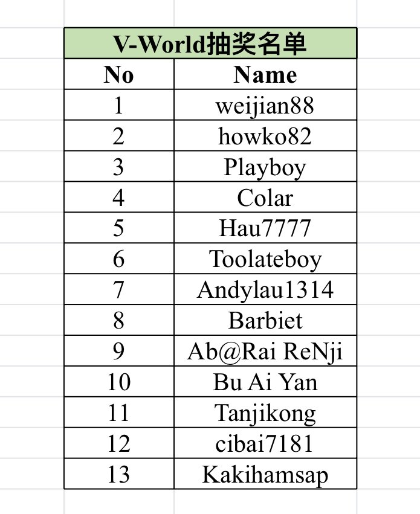Select the cibai7181 cell
Image resolution: width=420 pixels, height=514 pixels.
coord(265,444)
